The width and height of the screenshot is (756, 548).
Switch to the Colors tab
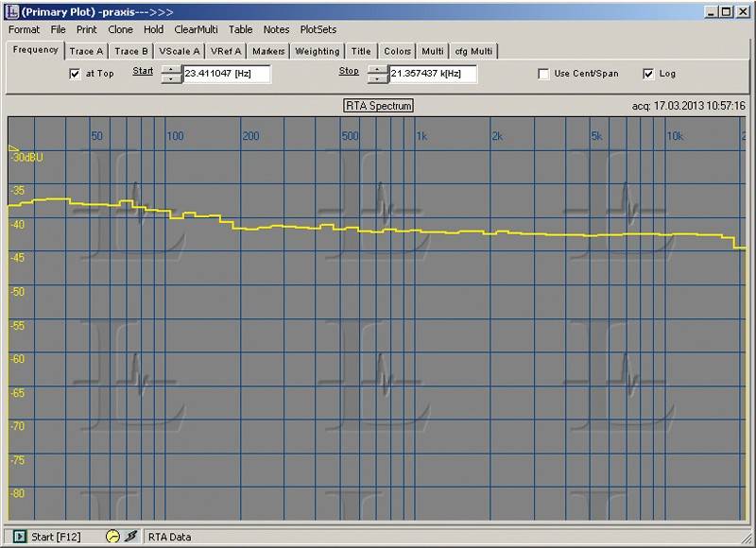(397, 51)
